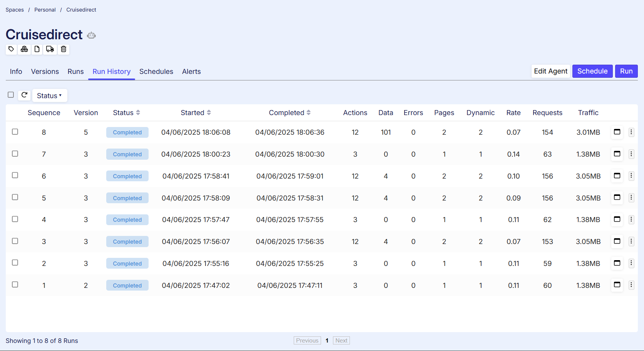Click the robot icon beside Cruisedirect title
The height and width of the screenshot is (351, 644).
coord(91,35)
